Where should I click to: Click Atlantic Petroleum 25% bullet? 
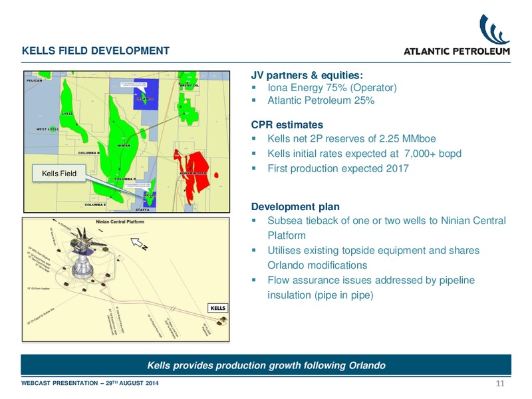pos(321,100)
